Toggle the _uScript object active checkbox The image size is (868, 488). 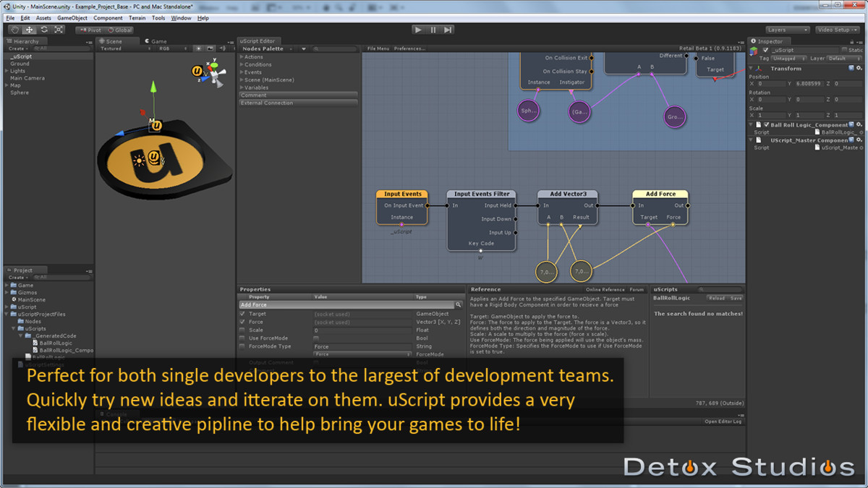pyautogui.click(x=765, y=50)
